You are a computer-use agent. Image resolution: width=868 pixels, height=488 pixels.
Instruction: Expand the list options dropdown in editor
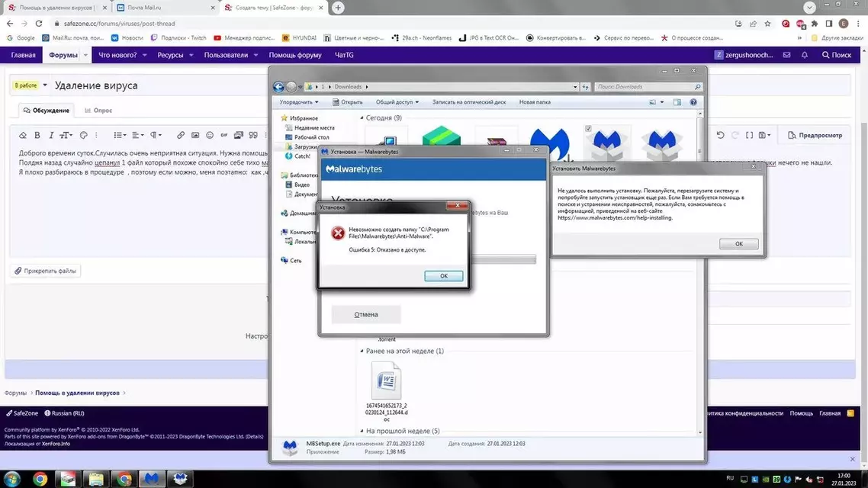click(x=120, y=135)
